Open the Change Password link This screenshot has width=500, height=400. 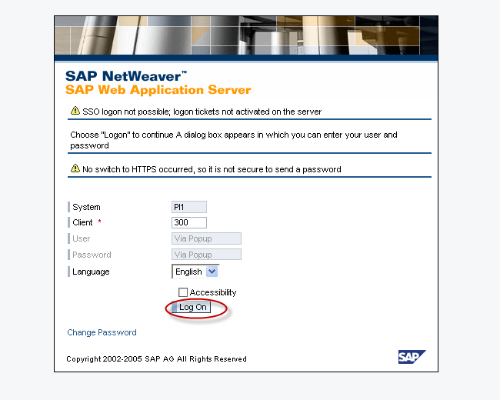coord(102,332)
